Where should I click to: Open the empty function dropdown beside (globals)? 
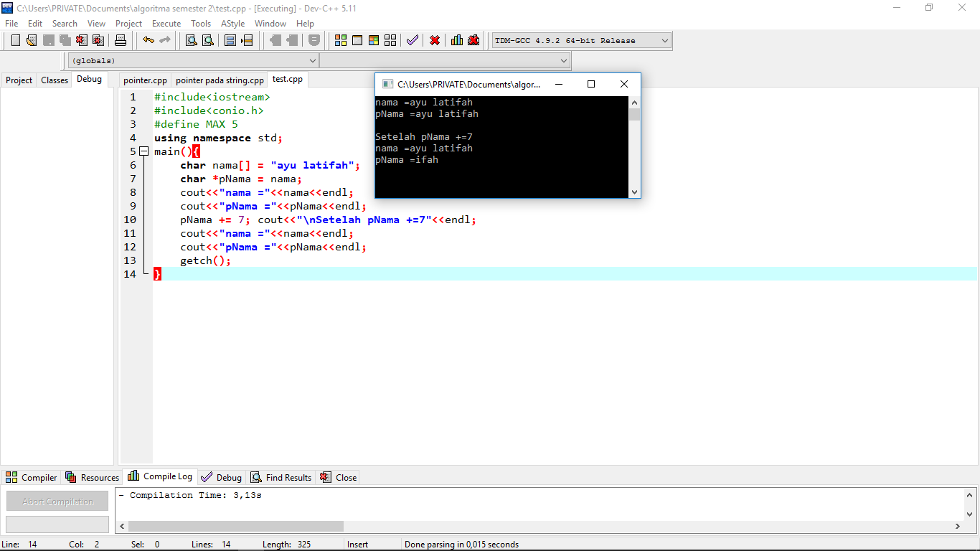point(445,61)
